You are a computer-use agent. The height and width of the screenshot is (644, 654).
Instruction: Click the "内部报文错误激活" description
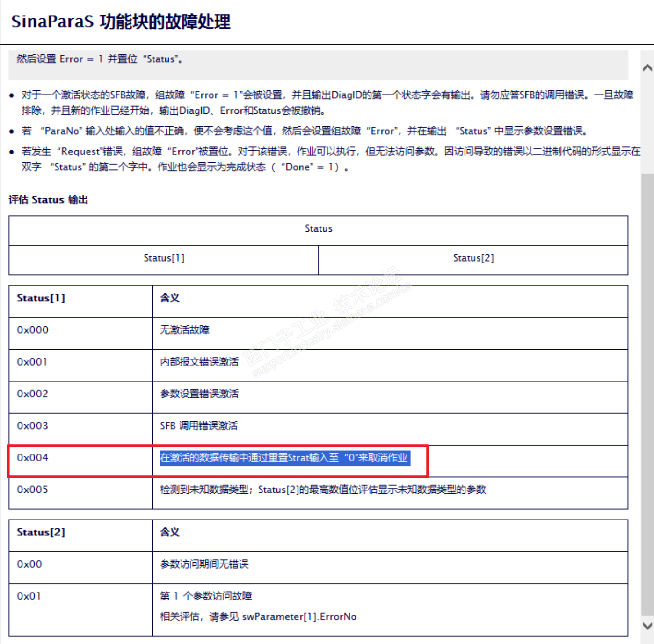tap(199, 362)
